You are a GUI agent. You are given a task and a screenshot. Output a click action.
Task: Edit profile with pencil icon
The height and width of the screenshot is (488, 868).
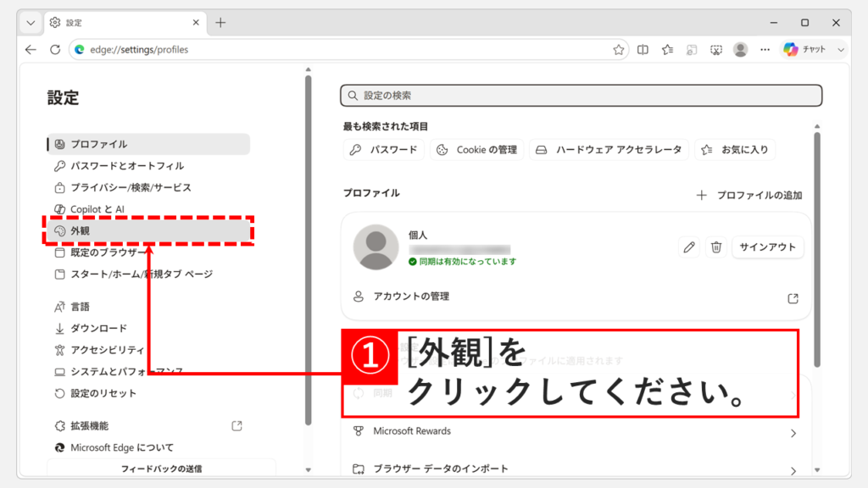(x=688, y=247)
